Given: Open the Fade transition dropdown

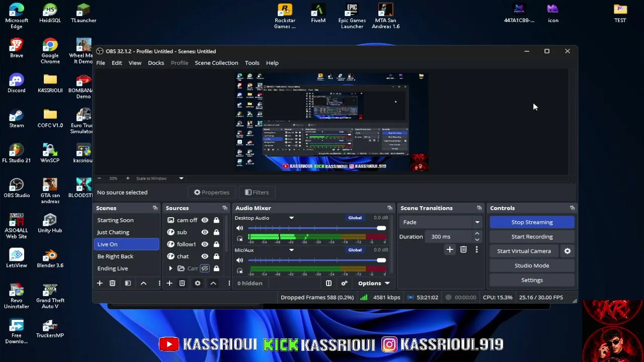Looking at the screenshot, I should [441, 222].
